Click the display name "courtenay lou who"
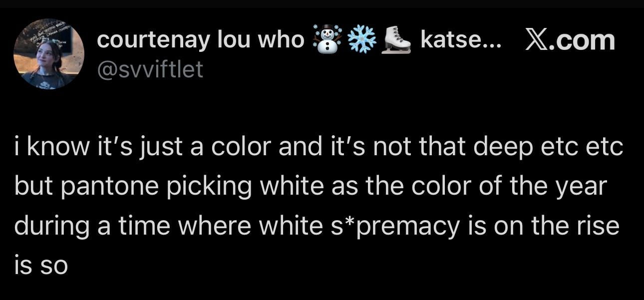This screenshot has width=644, height=300. (x=200, y=40)
